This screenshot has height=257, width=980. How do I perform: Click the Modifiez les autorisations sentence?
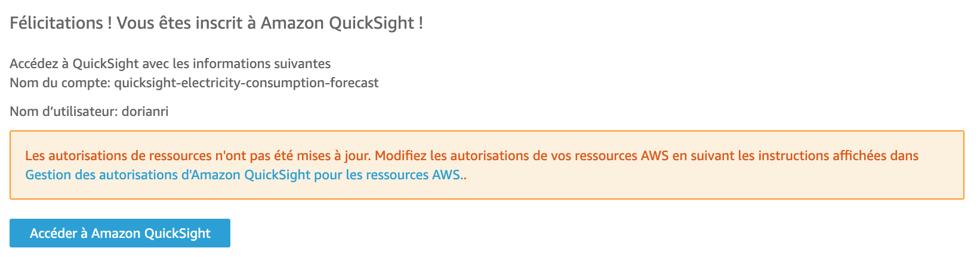tap(597, 156)
